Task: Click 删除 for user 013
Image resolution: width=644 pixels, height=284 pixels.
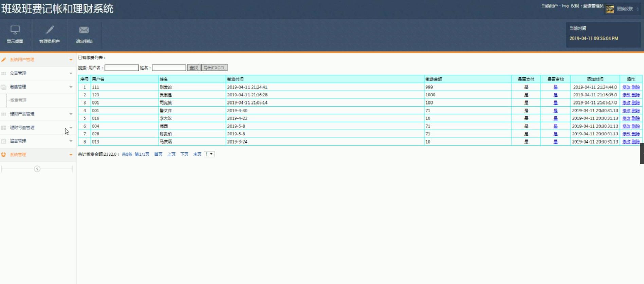Action: coord(636,142)
